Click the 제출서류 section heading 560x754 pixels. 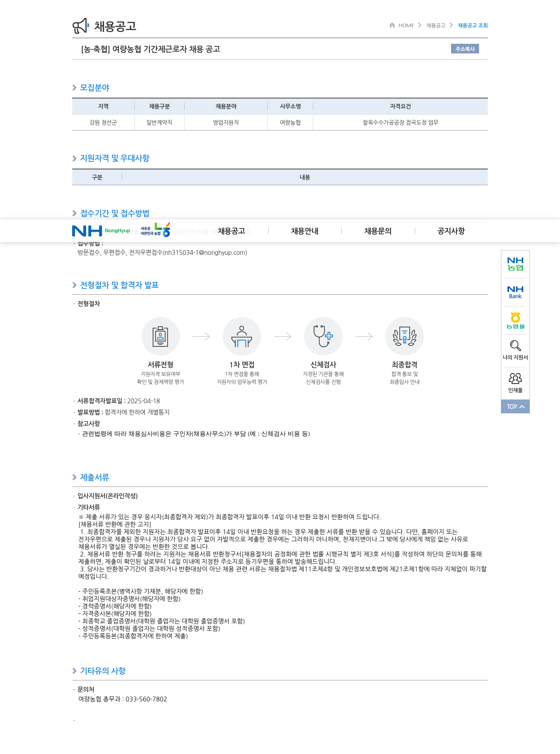(91, 477)
